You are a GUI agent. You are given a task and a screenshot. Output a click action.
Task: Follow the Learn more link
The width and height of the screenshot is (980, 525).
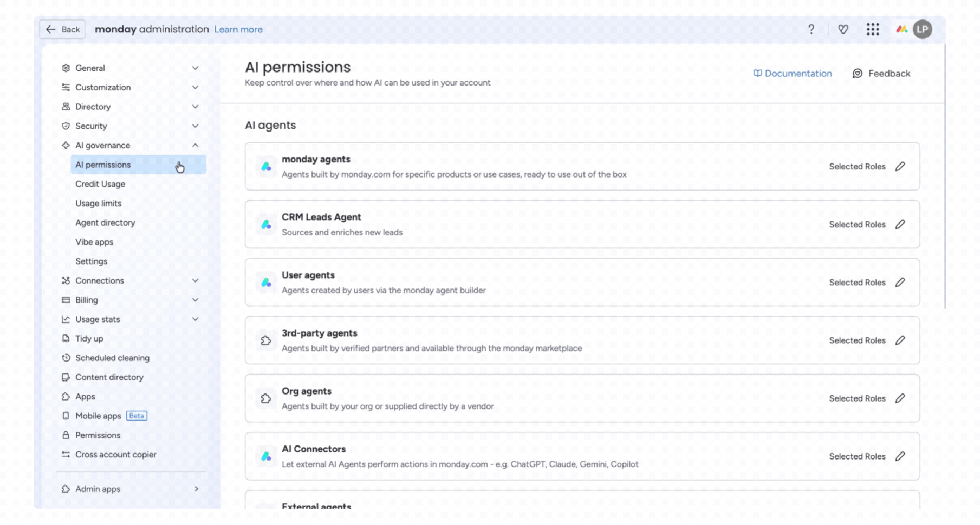pos(238,30)
